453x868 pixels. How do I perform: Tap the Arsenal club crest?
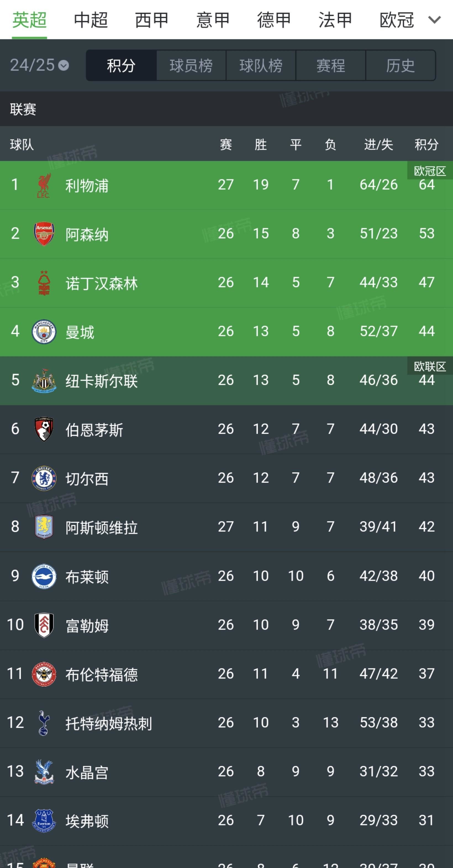coord(44,234)
